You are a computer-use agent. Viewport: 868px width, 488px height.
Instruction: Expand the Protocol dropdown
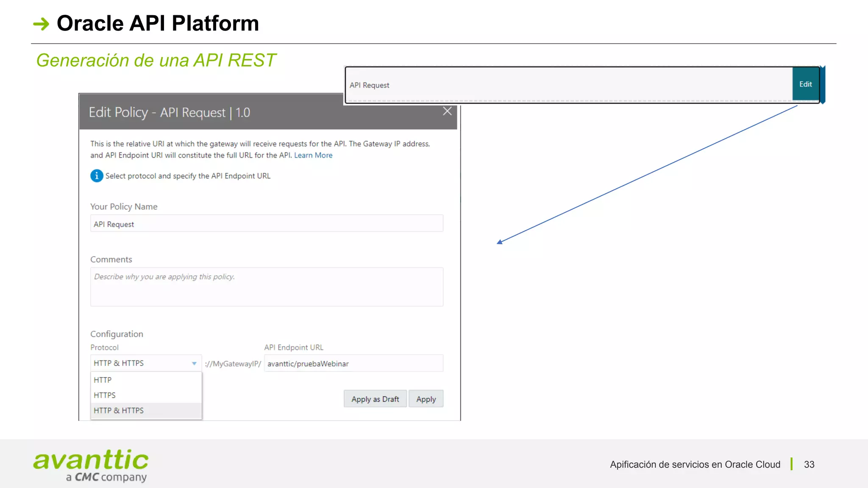click(x=145, y=363)
